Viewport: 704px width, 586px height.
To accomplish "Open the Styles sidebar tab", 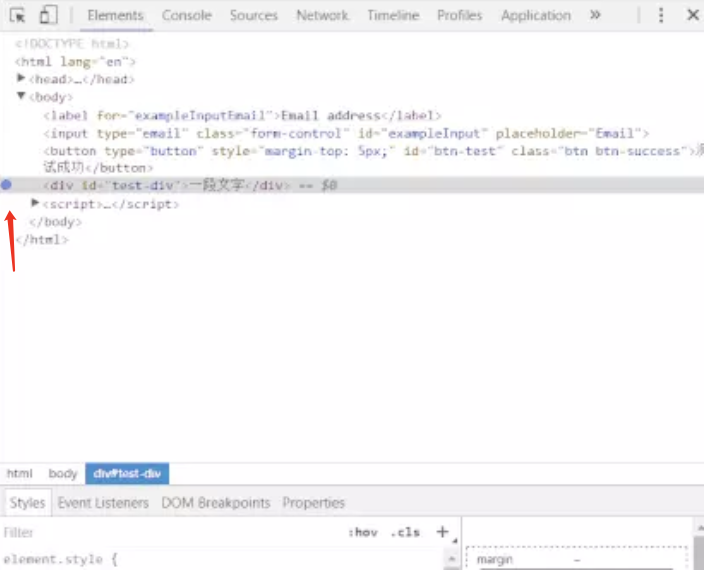I will (x=27, y=503).
